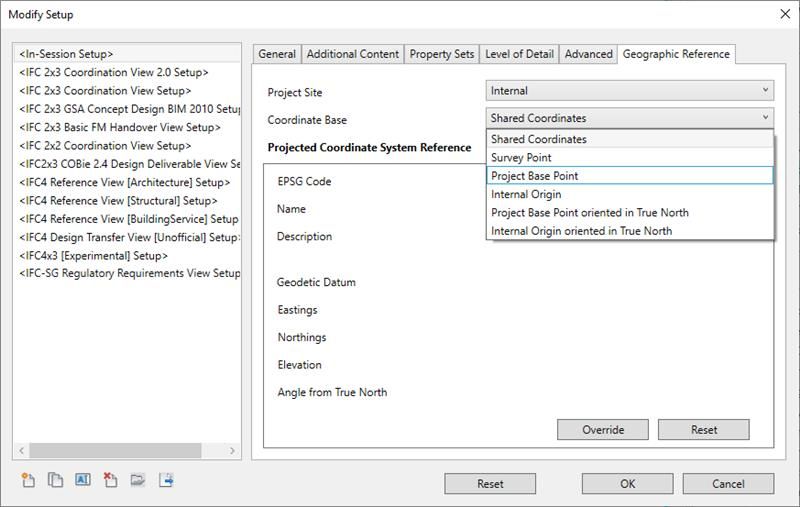Click the delete setup icon
This screenshot has width=800, height=507.
(x=110, y=481)
